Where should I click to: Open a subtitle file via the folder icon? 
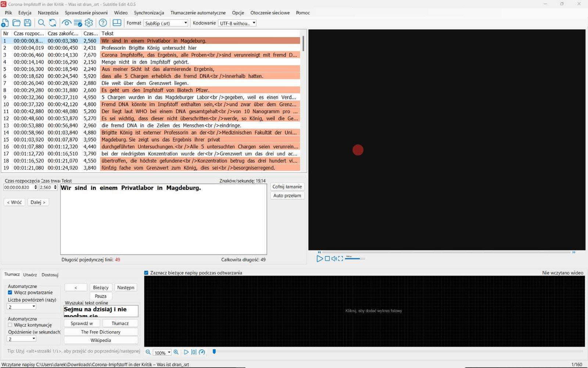click(x=17, y=23)
